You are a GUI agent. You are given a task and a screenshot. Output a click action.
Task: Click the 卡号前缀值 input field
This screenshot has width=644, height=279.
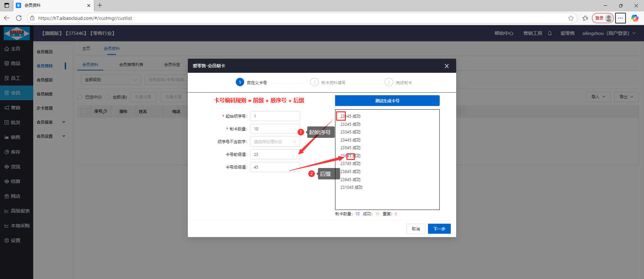pyautogui.click(x=275, y=155)
